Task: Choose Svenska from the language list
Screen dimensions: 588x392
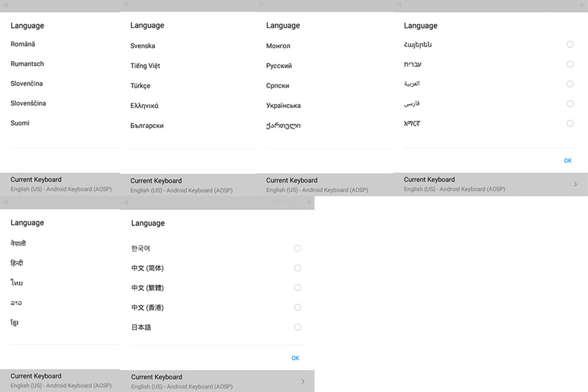Action: click(x=143, y=46)
